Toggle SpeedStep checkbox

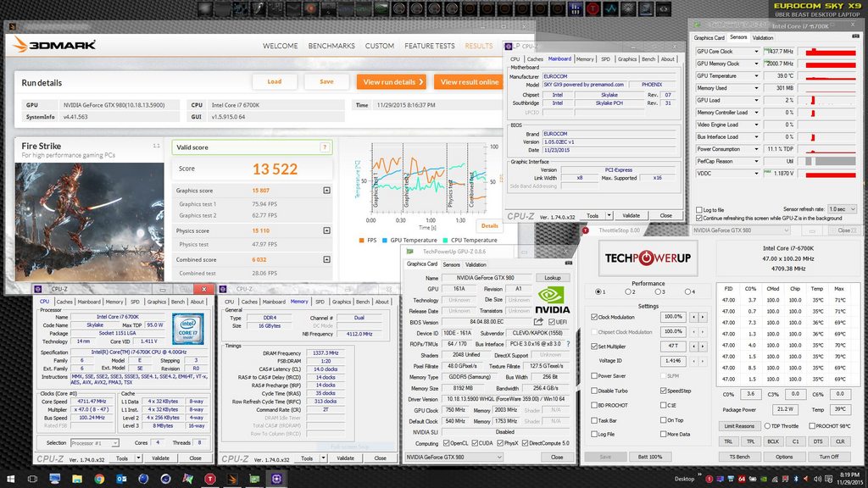663,391
